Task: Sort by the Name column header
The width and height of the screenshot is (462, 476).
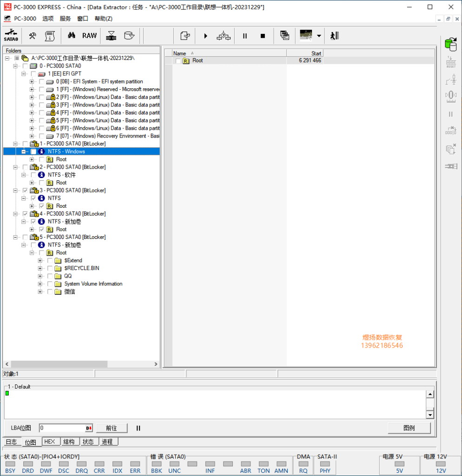Action: click(x=229, y=53)
